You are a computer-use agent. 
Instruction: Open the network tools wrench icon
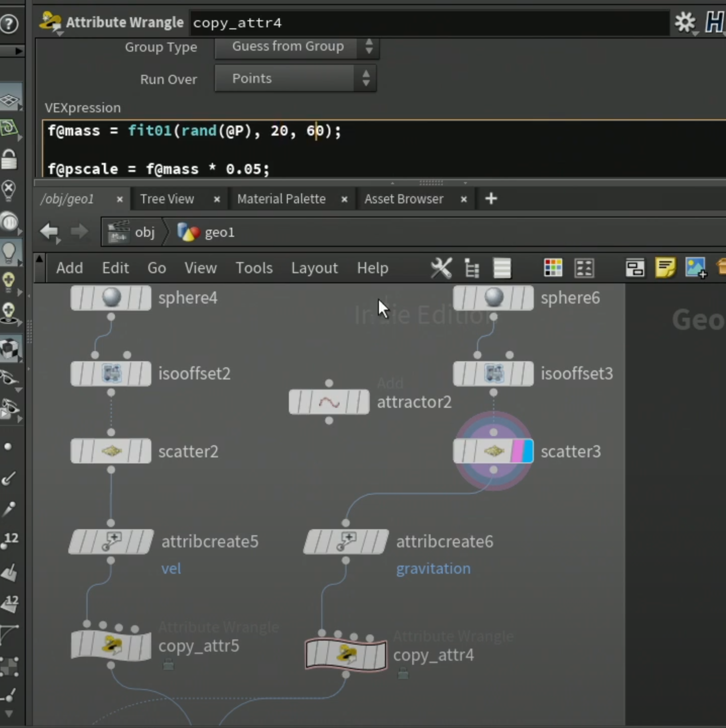441,268
